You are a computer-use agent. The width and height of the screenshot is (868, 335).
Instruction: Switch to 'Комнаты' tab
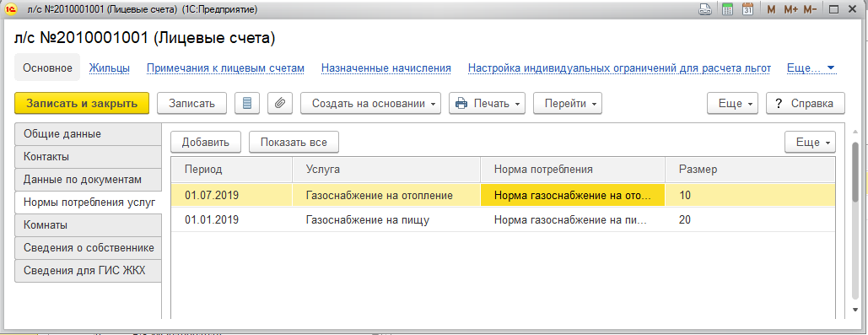[x=88, y=225]
